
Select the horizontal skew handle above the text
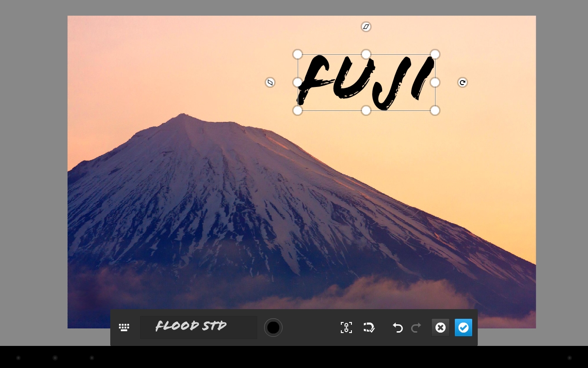coord(366,27)
